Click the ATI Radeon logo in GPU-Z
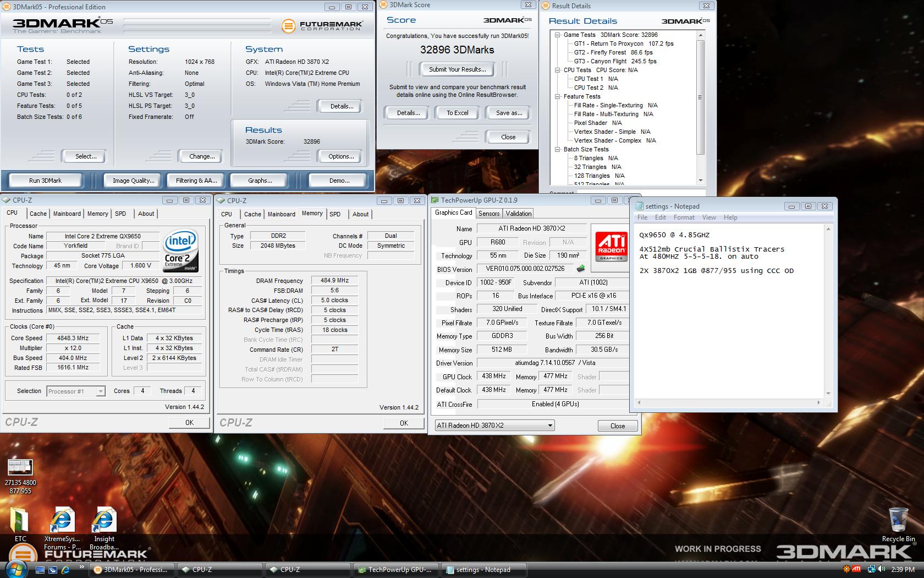 (611, 247)
